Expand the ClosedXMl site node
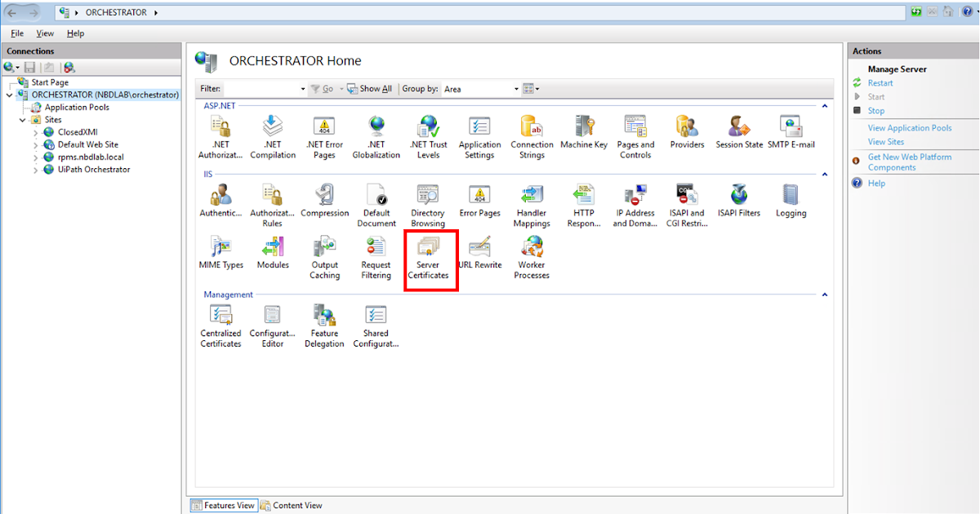Screen dimensions: 980x514 click(35, 132)
